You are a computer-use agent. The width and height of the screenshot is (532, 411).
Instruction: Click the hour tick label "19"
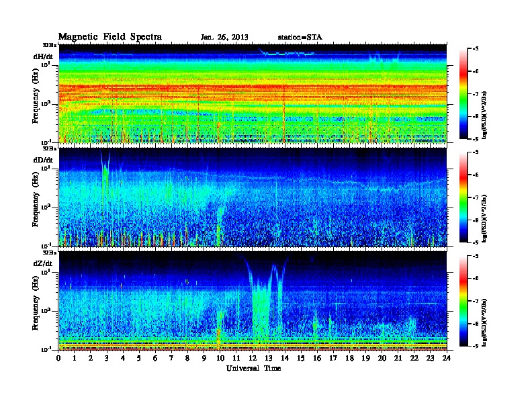[x=365, y=359]
